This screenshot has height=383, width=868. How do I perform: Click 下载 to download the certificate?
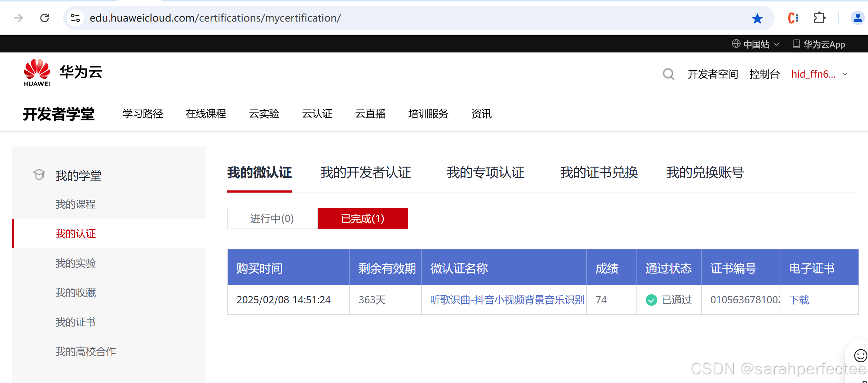coord(799,300)
